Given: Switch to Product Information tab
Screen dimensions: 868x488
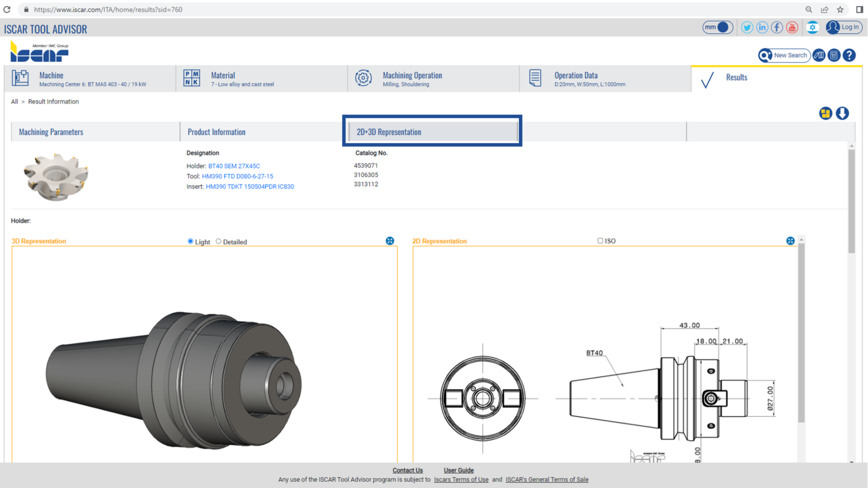Looking at the screenshot, I should click(x=217, y=132).
